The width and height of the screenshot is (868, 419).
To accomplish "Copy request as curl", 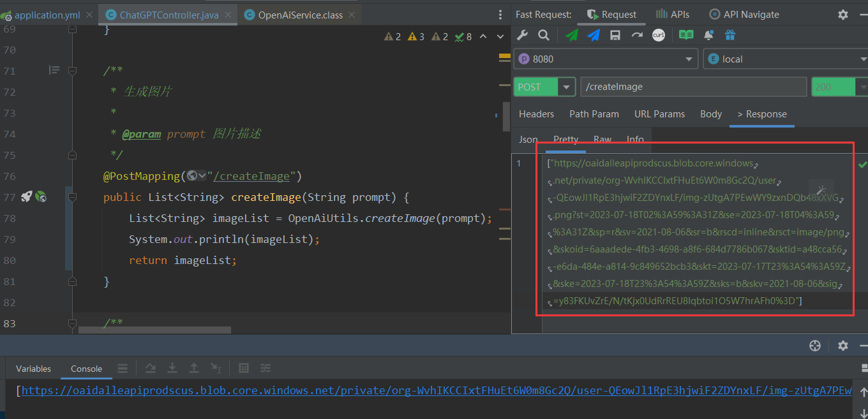I will (x=659, y=36).
